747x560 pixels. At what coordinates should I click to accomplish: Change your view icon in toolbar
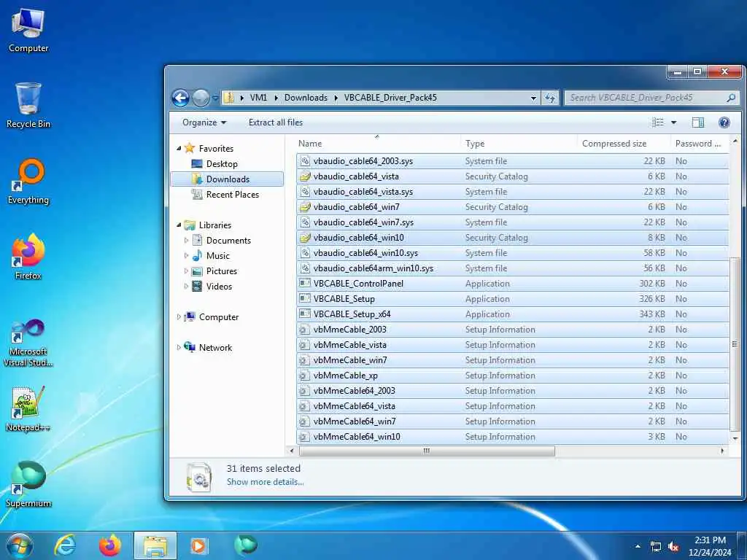coord(657,122)
